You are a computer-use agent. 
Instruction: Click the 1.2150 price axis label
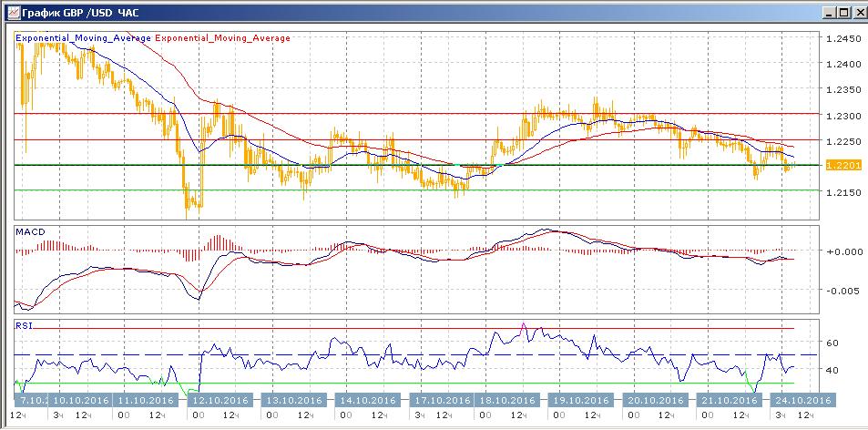click(x=842, y=193)
